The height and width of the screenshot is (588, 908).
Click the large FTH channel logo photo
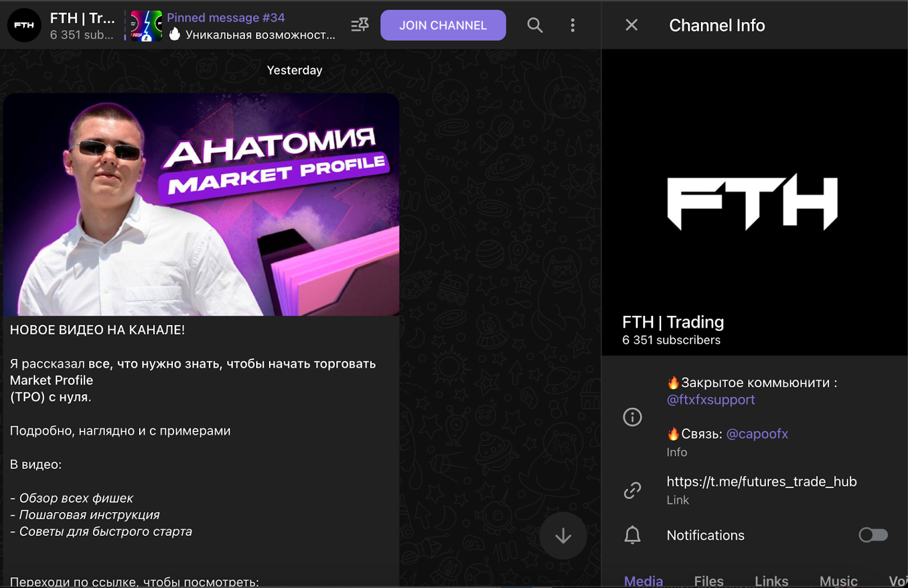click(x=755, y=202)
